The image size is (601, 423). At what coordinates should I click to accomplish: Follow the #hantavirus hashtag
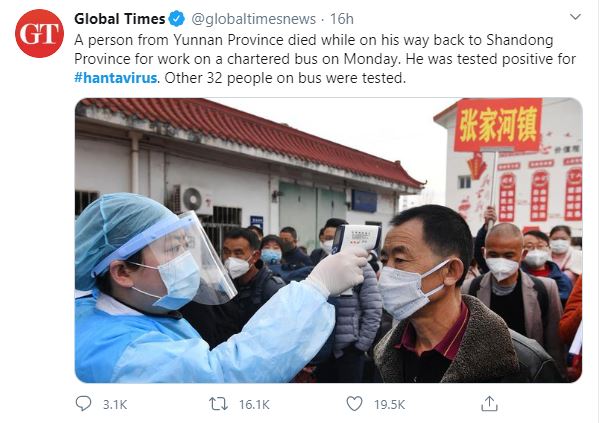click(116, 78)
